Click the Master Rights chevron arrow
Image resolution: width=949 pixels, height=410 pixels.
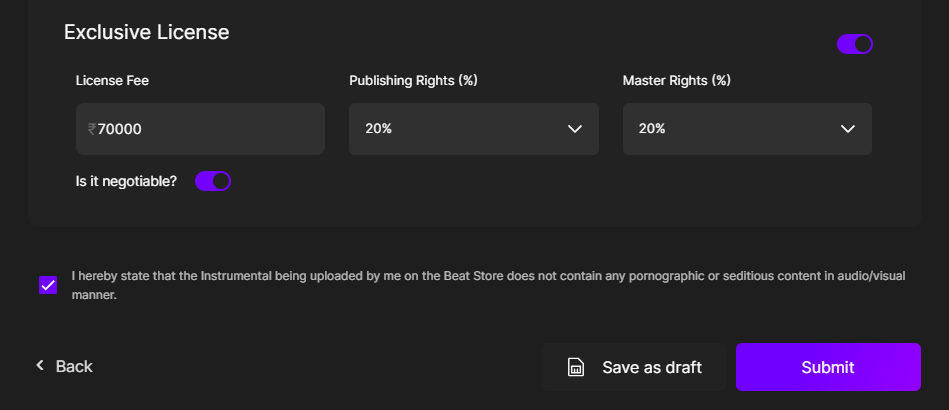[848, 129]
